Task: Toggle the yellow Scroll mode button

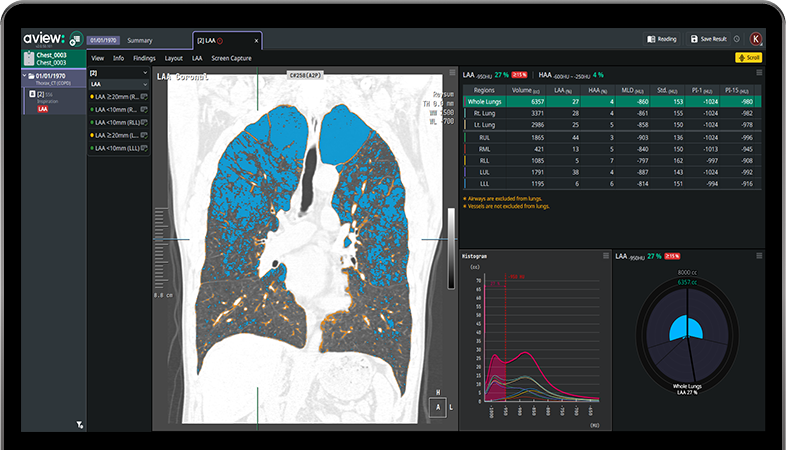Action: click(x=748, y=58)
